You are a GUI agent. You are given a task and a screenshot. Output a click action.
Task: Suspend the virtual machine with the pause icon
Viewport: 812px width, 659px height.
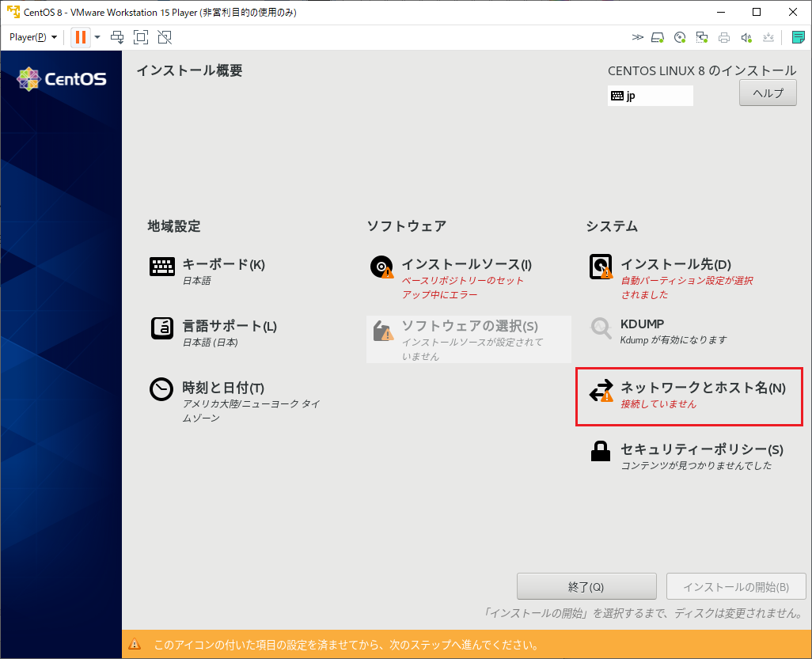[x=80, y=37]
